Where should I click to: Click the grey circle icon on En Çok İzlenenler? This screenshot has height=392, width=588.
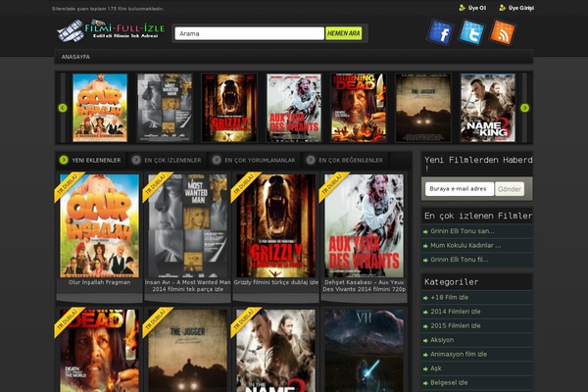(136, 160)
